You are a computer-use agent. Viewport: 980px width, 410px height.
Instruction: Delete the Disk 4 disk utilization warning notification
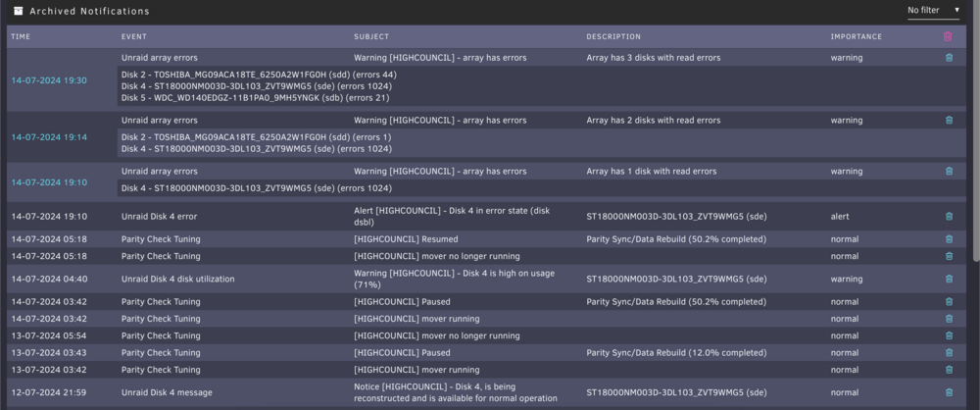click(949, 280)
